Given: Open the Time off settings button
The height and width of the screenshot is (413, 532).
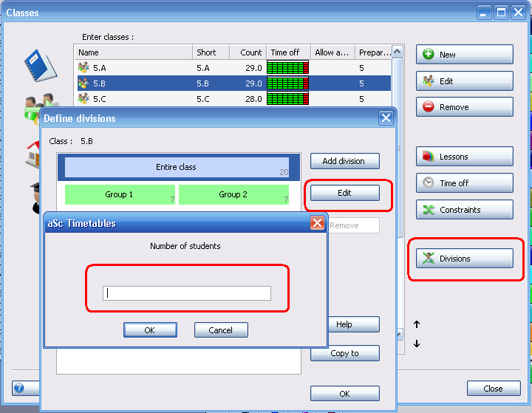Looking at the screenshot, I should point(464,183).
